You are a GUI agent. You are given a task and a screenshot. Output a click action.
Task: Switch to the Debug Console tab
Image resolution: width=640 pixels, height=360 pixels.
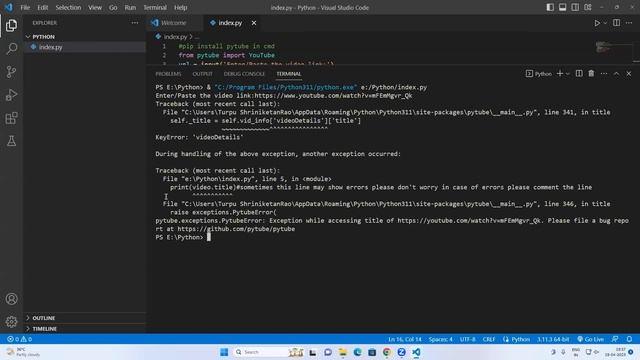(244, 74)
